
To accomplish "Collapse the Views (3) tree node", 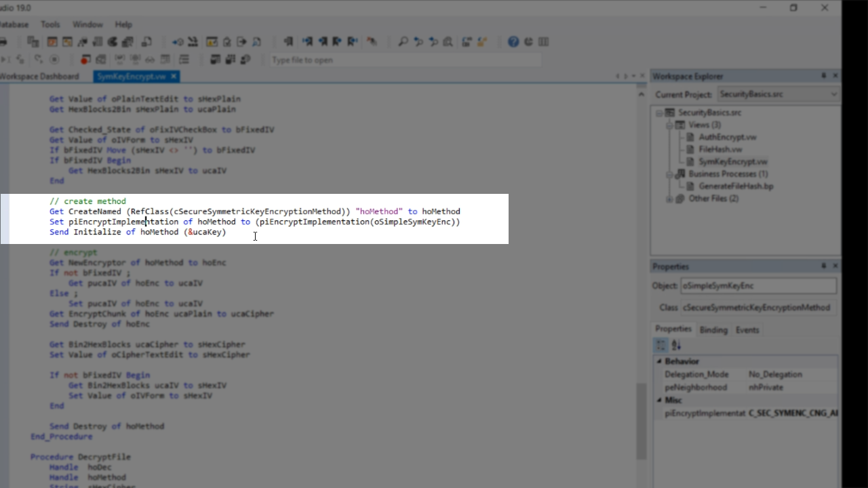I will 669,125.
